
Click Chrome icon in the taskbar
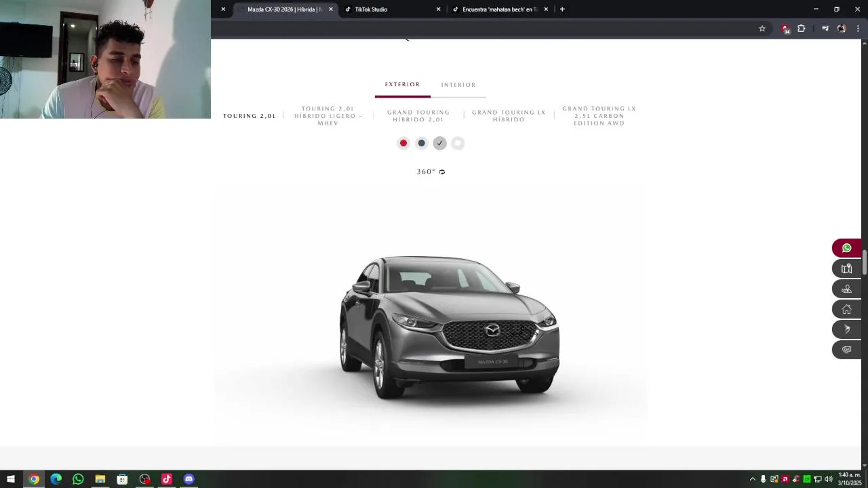pyautogui.click(x=34, y=479)
